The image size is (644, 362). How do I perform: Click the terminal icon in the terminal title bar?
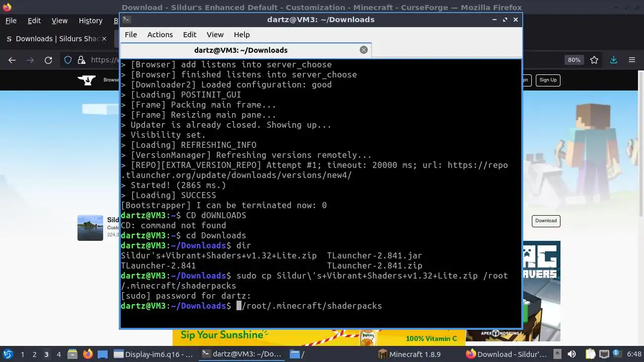pos(127,20)
